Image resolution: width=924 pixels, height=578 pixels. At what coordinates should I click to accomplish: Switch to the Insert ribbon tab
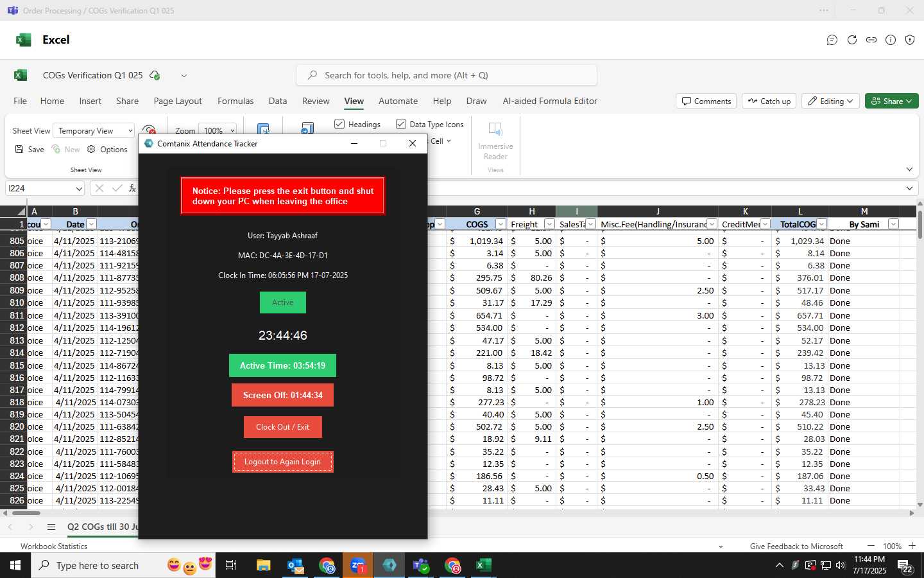pyautogui.click(x=90, y=101)
